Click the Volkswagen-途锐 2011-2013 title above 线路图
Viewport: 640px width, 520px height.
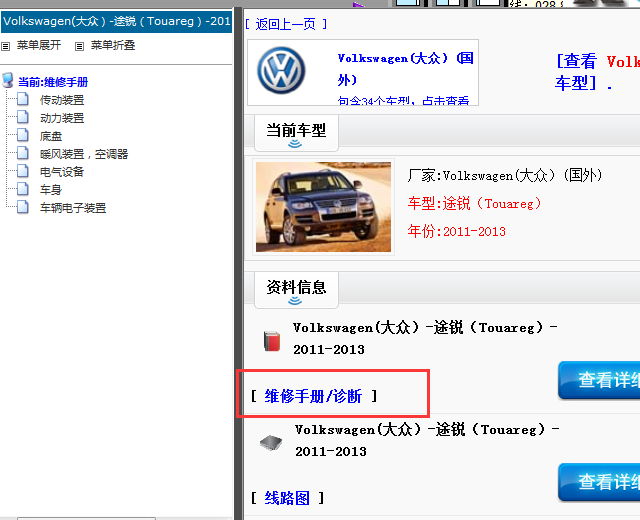pyautogui.click(x=427, y=440)
